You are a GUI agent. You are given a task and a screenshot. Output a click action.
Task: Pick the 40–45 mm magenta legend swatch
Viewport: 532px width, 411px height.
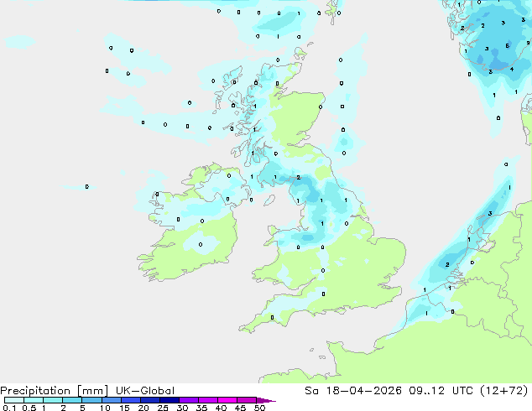coord(227,400)
